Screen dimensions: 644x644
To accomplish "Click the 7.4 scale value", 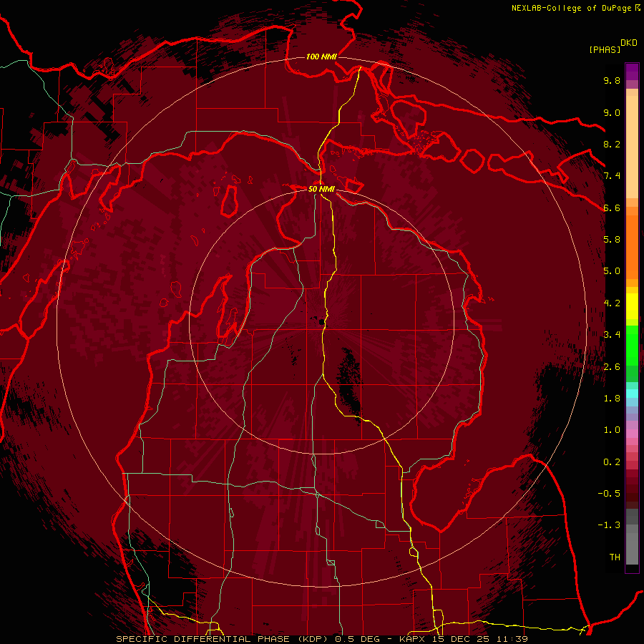I will [612, 176].
